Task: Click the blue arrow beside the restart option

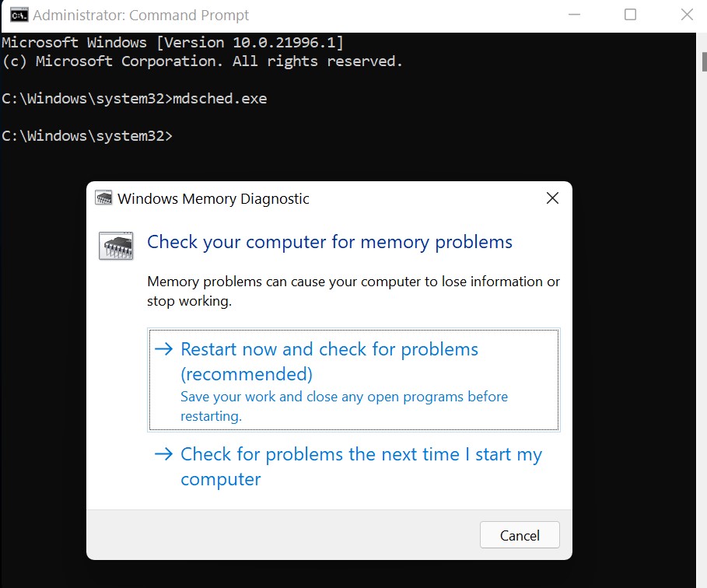Action: point(163,349)
